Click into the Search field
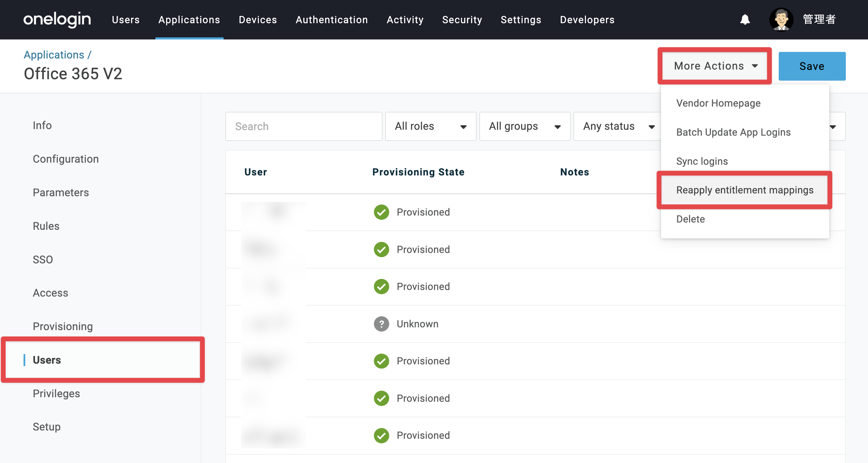 point(304,126)
